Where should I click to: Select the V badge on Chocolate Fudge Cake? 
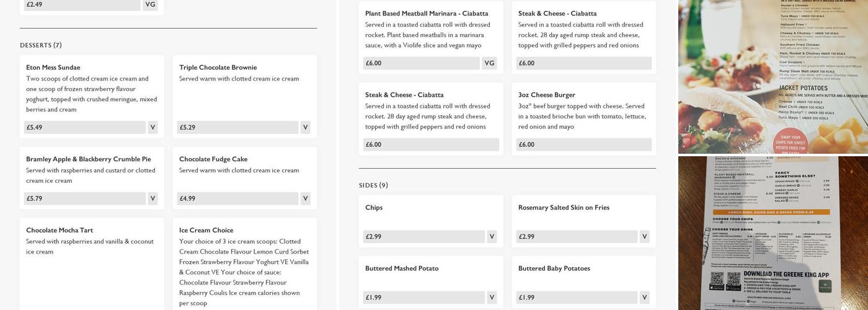click(x=305, y=198)
